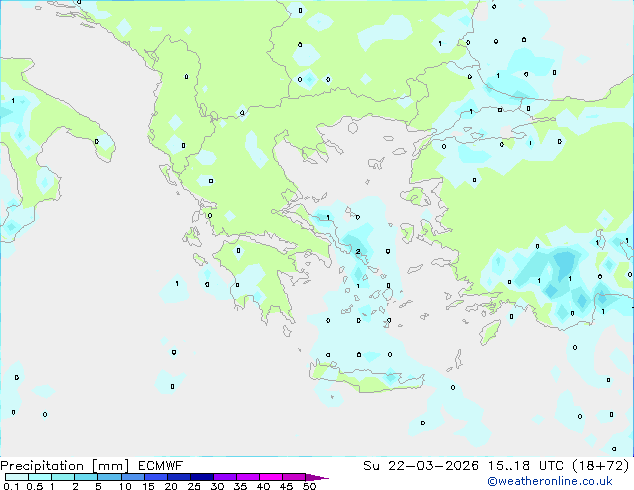The height and width of the screenshot is (490, 634).
Task: Click the "35" legend scale label
Action: click(x=240, y=486)
